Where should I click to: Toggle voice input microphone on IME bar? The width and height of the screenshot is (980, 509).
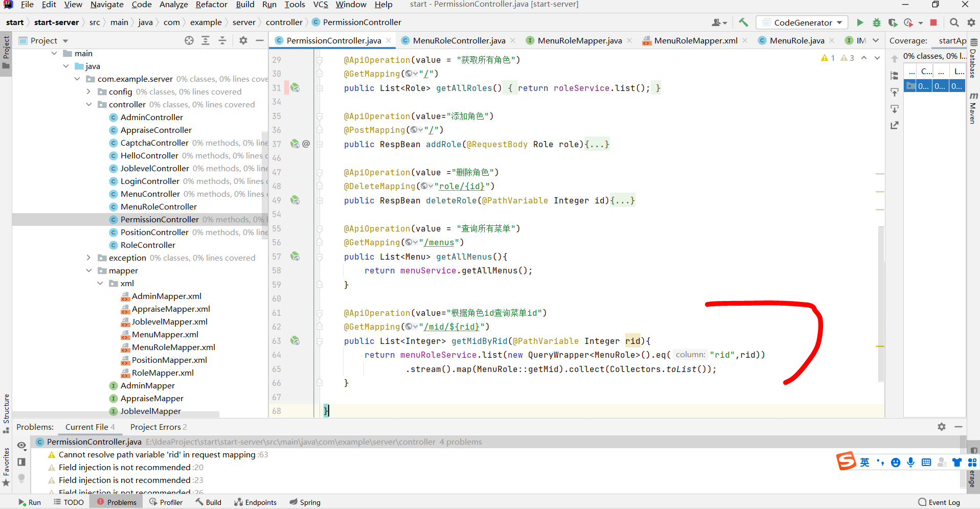(x=910, y=462)
